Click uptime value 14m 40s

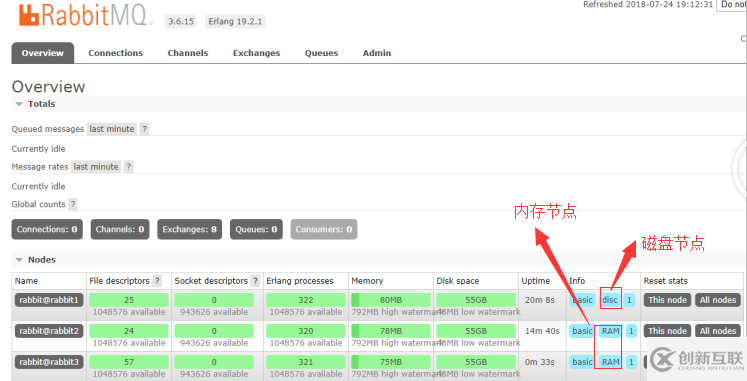542,331
